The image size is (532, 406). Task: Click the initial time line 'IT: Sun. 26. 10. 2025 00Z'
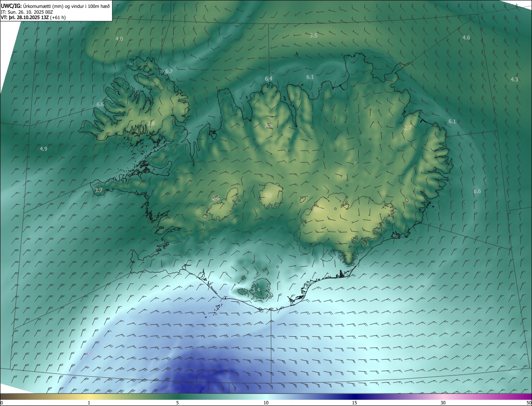(x=27, y=12)
